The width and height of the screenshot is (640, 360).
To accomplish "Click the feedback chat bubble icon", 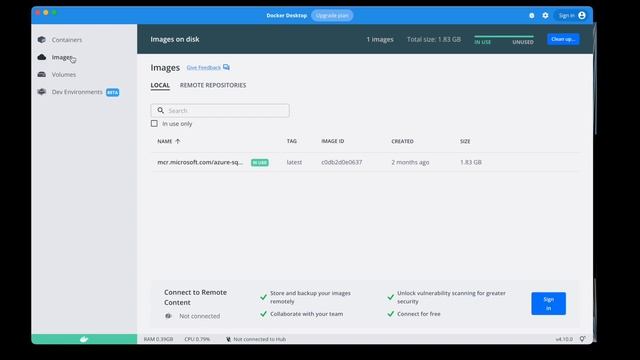I will coord(226,67).
